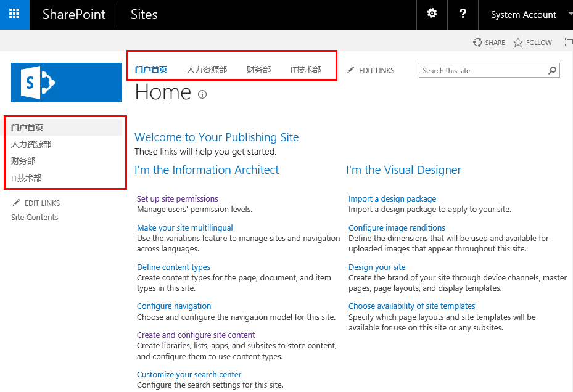The height and width of the screenshot is (392, 573).
Task: Click the help question mark icon
Action: pyautogui.click(x=463, y=14)
